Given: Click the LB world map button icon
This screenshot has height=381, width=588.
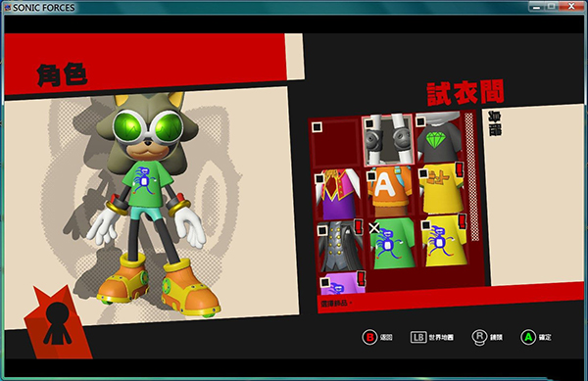Looking at the screenshot, I should (x=418, y=338).
